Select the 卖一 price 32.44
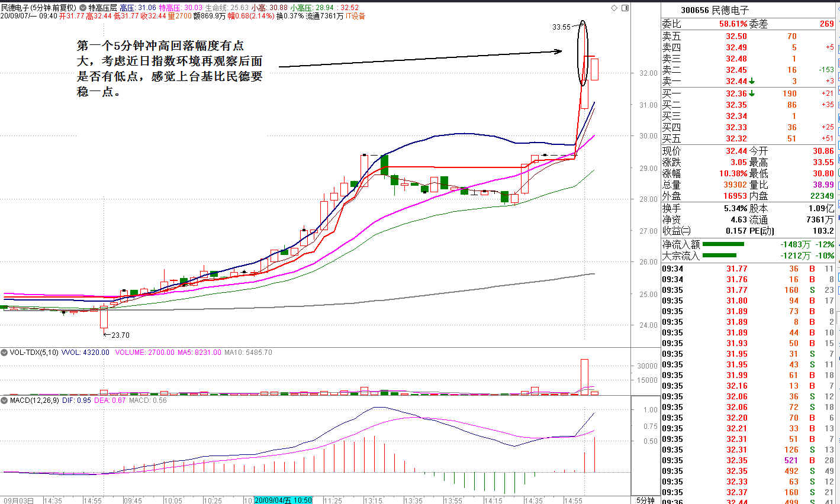The image size is (840, 504). pyautogui.click(x=736, y=81)
